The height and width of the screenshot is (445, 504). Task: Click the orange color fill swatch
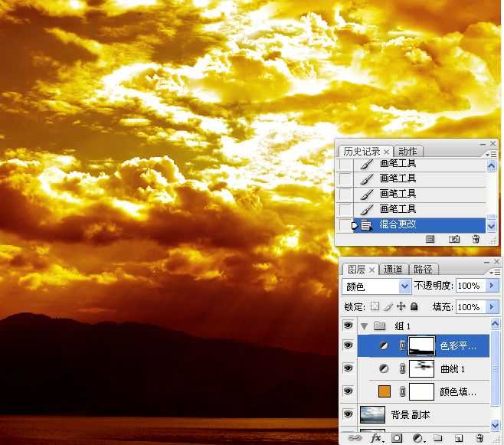(385, 391)
